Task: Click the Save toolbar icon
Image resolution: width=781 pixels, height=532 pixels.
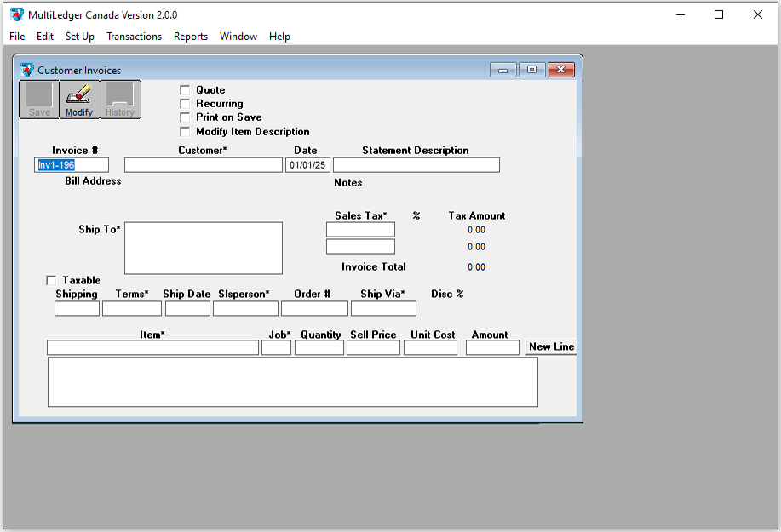Action: (39, 99)
